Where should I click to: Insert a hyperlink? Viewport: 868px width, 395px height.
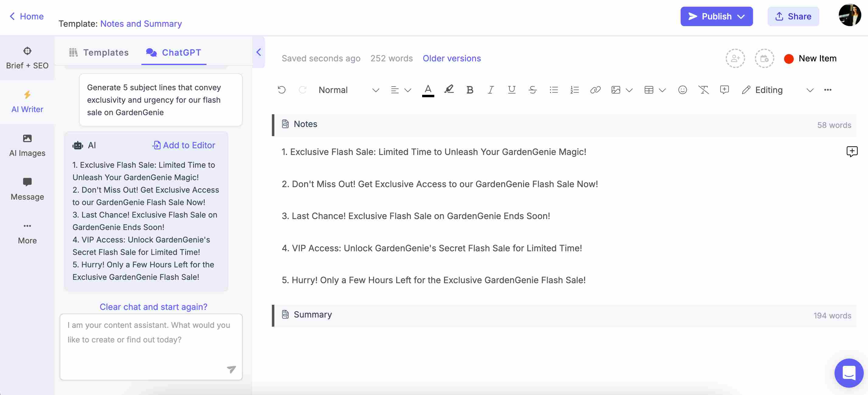(x=595, y=90)
